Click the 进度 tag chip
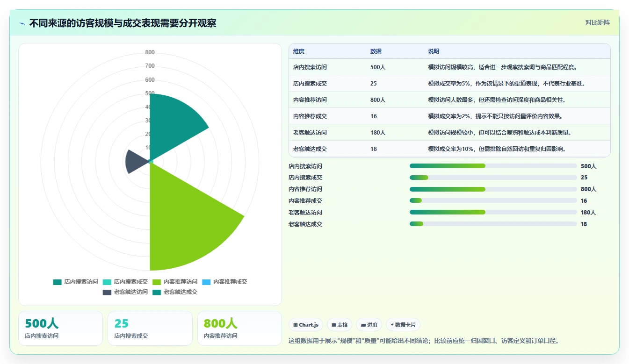Viewport: 629px width, 364px height. (x=369, y=325)
